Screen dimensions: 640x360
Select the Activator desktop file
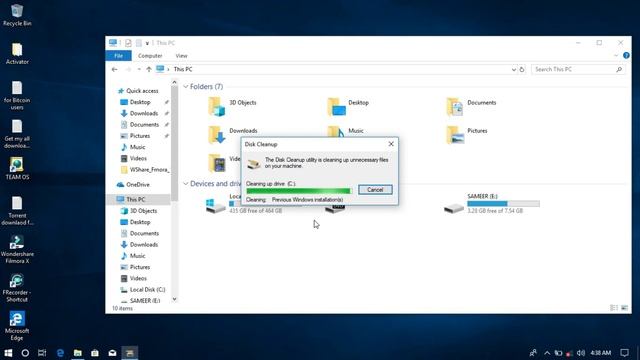tap(17, 53)
